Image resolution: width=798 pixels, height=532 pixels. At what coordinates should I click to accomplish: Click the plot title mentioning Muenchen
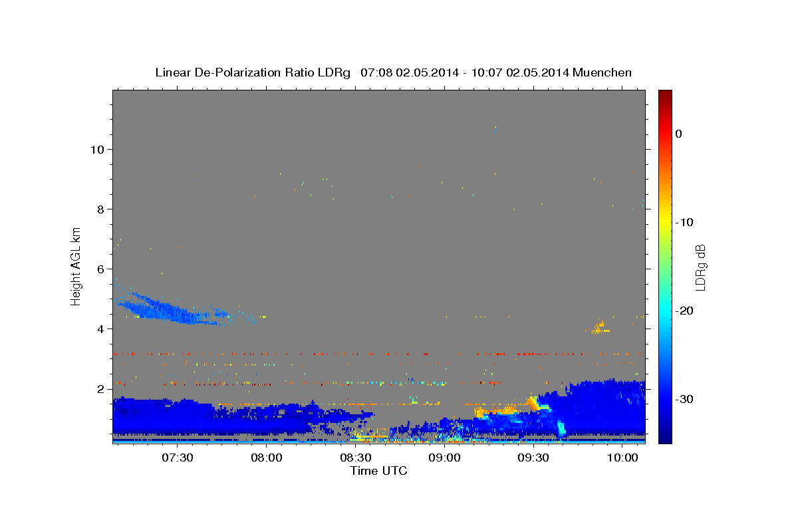[x=393, y=72]
